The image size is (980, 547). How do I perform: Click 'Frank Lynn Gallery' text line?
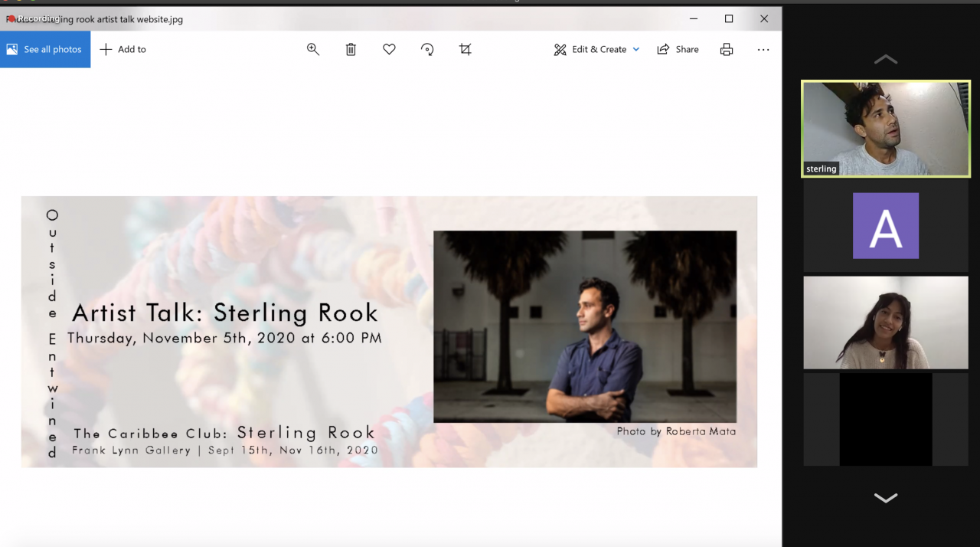pos(225,450)
